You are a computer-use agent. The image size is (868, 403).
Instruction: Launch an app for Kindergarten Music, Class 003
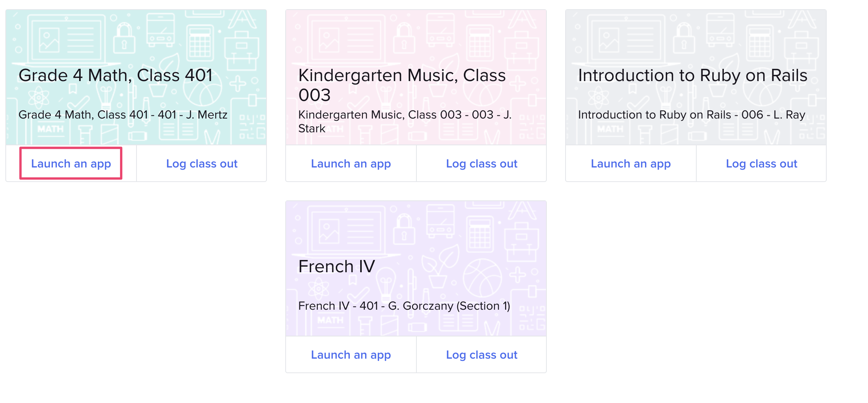pos(351,163)
